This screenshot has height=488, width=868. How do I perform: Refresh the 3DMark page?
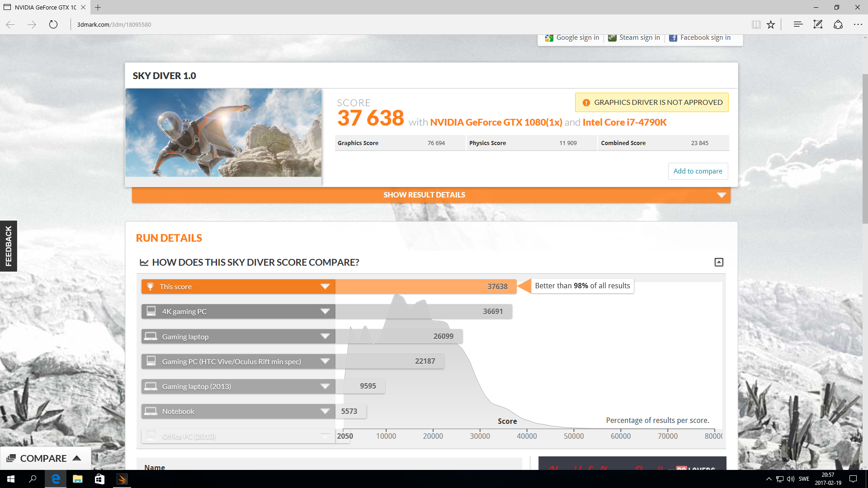[53, 24]
